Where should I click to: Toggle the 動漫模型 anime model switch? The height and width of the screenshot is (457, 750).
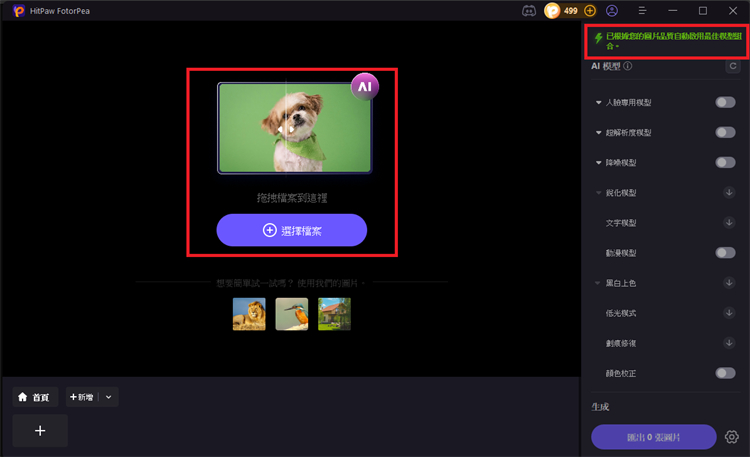coord(725,253)
